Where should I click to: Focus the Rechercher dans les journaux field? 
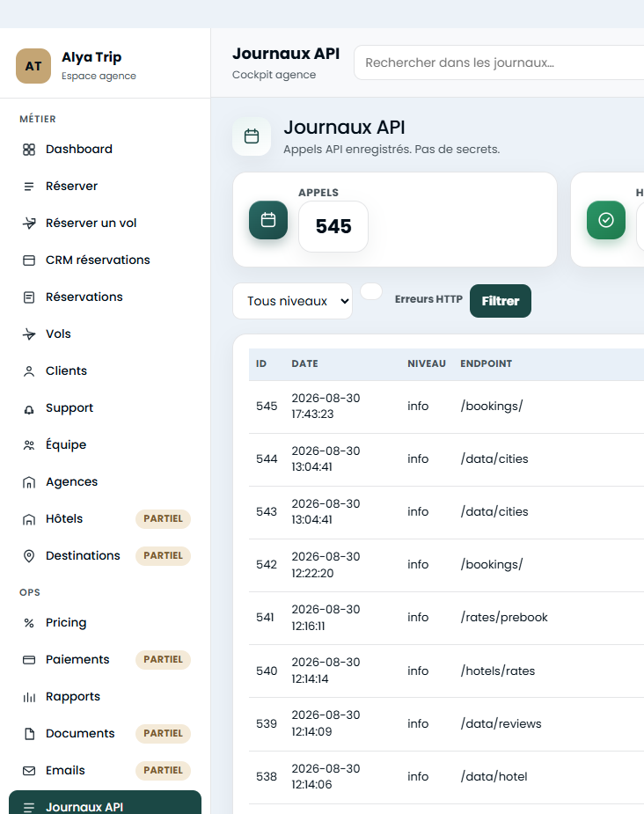point(499,62)
